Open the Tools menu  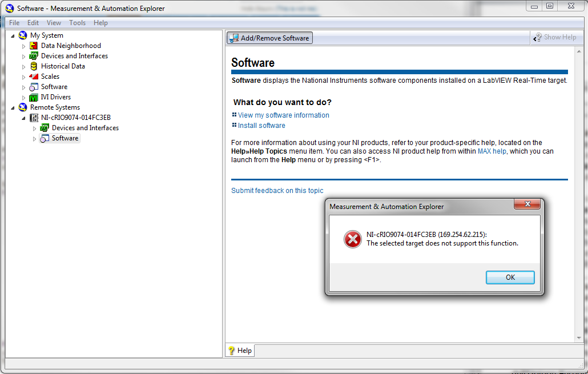coord(77,22)
